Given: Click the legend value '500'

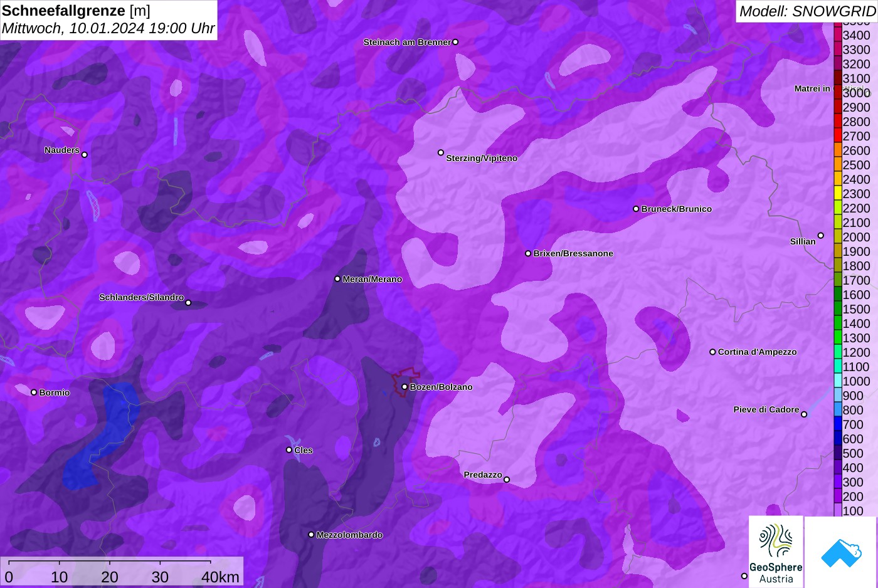Looking at the screenshot, I should [853, 453].
